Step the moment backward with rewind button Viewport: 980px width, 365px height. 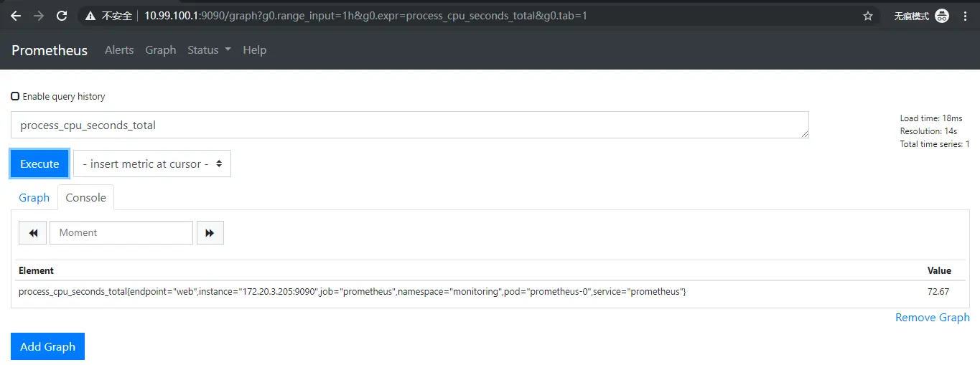(x=32, y=232)
